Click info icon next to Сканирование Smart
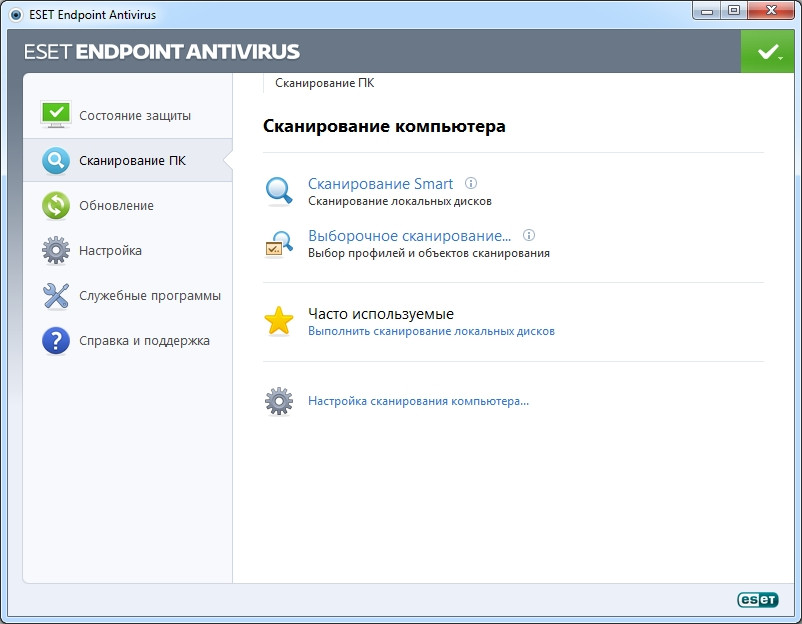The height and width of the screenshot is (624, 802). tap(471, 183)
